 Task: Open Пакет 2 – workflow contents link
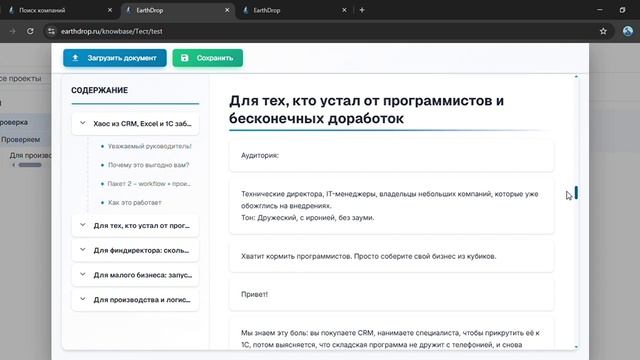pyautogui.click(x=149, y=184)
